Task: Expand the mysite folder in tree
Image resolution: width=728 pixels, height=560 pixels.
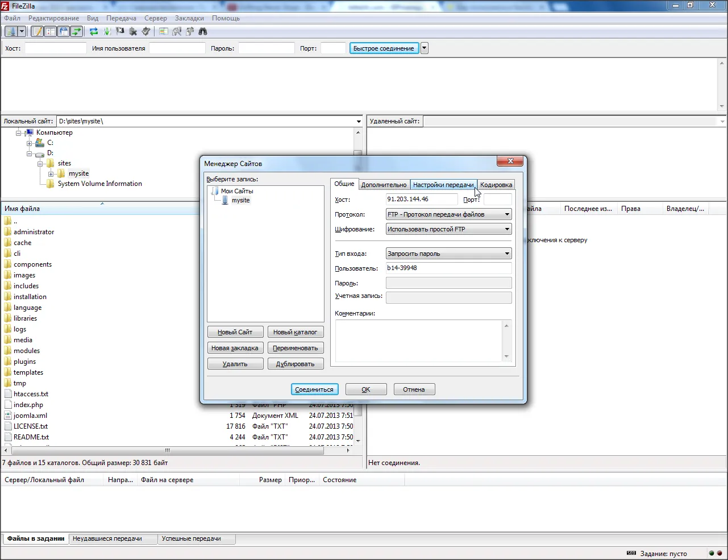Action: point(51,173)
